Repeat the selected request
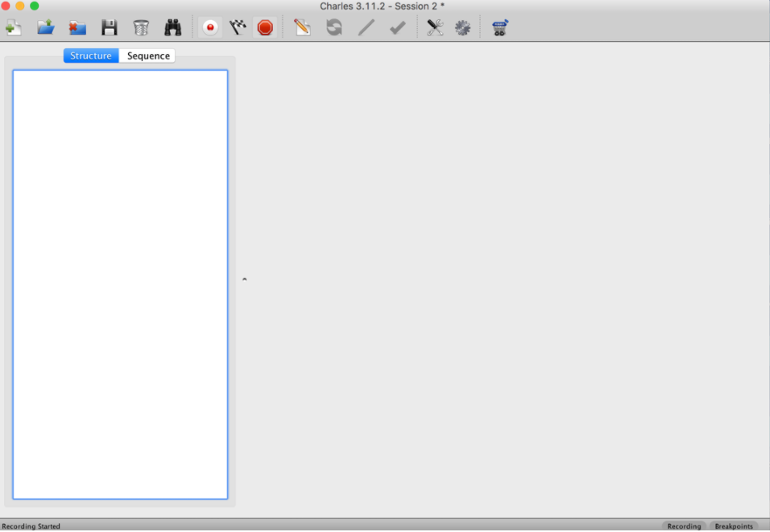Viewport: 770px width, 532px height. [333, 28]
